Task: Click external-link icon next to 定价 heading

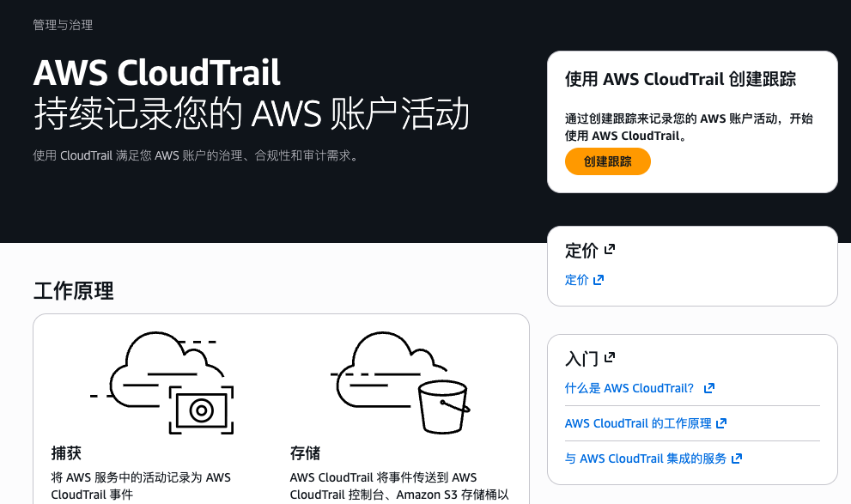Action: pyautogui.click(x=610, y=249)
